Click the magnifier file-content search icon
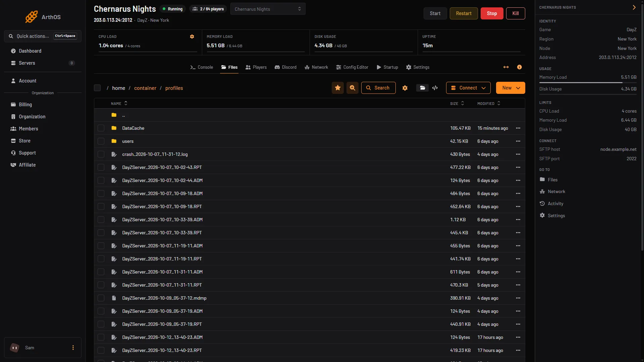 [x=353, y=88]
